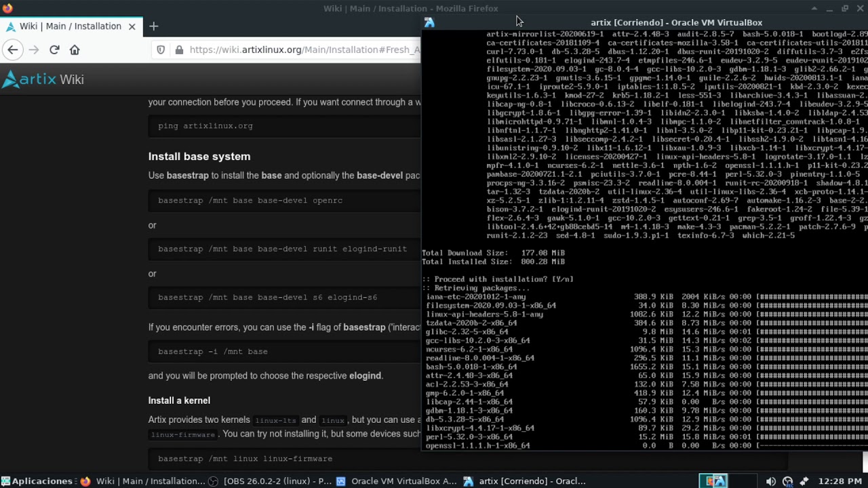Close the Wiki Installation tab
868x488 pixels.
[x=132, y=26]
